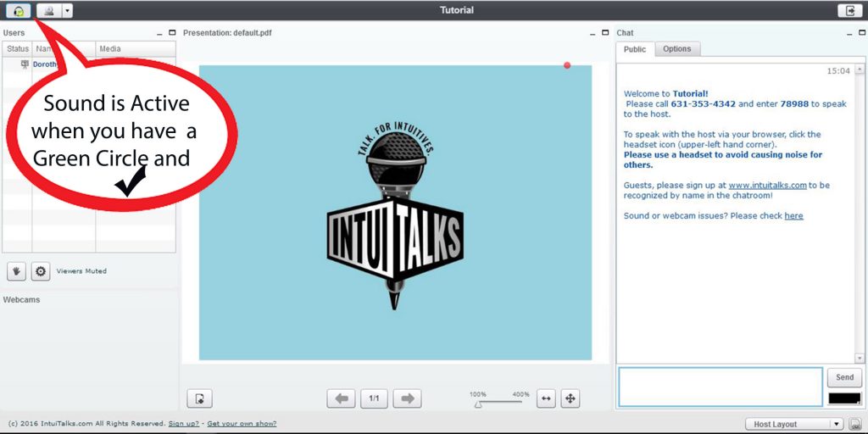Minimize the Chat panel

coord(849,33)
